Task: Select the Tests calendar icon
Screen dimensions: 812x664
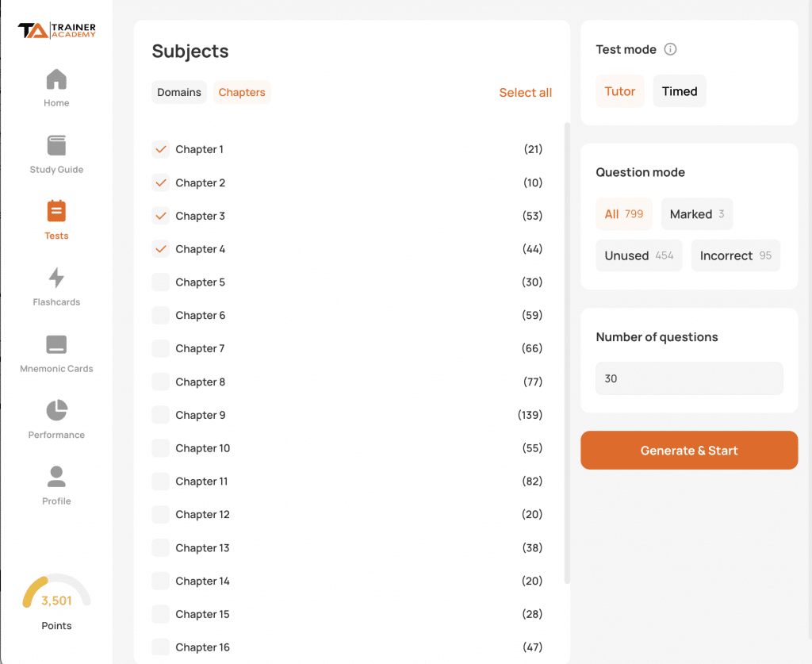Action: 56,211
